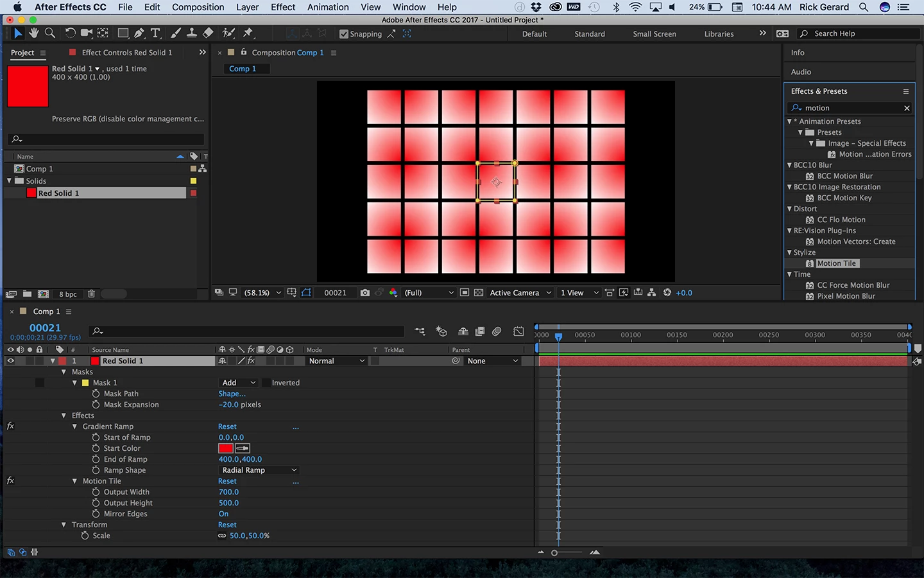Select the Zoom magnifier tool
Viewport: 924px width, 578px height.
click(x=50, y=33)
